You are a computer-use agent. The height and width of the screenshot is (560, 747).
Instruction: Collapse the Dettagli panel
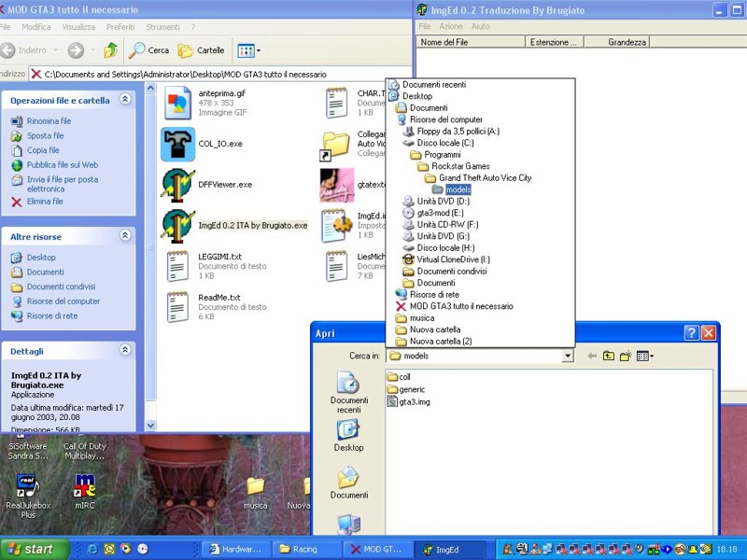pyautogui.click(x=125, y=351)
